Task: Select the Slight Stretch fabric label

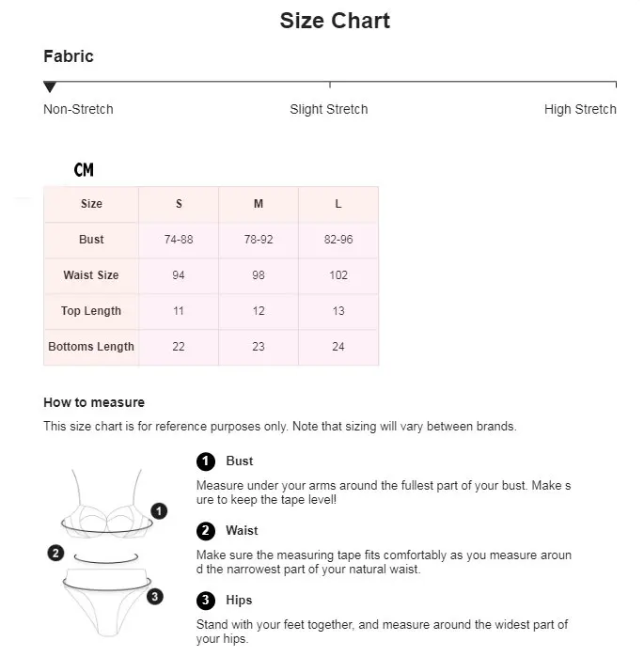Action: pos(329,109)
